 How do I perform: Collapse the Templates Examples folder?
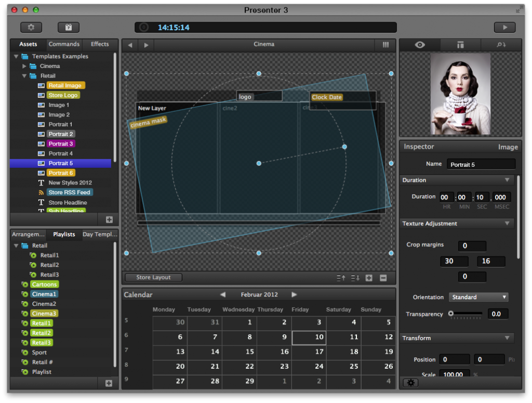(x=16, y=56)
